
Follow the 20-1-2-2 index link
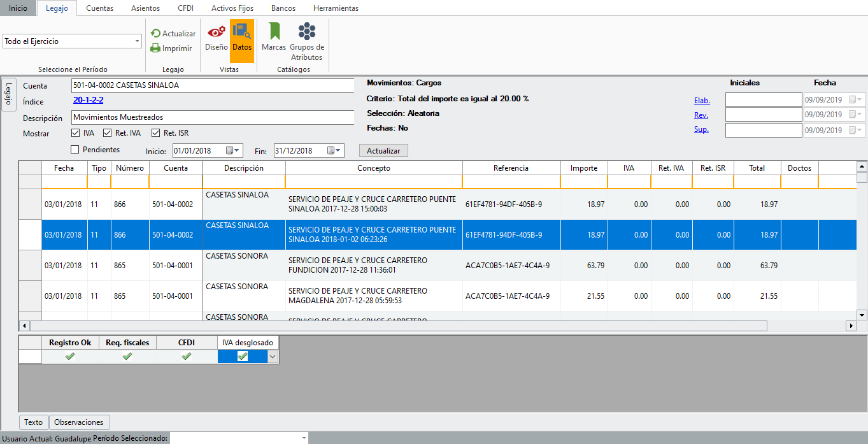[88, 101]
